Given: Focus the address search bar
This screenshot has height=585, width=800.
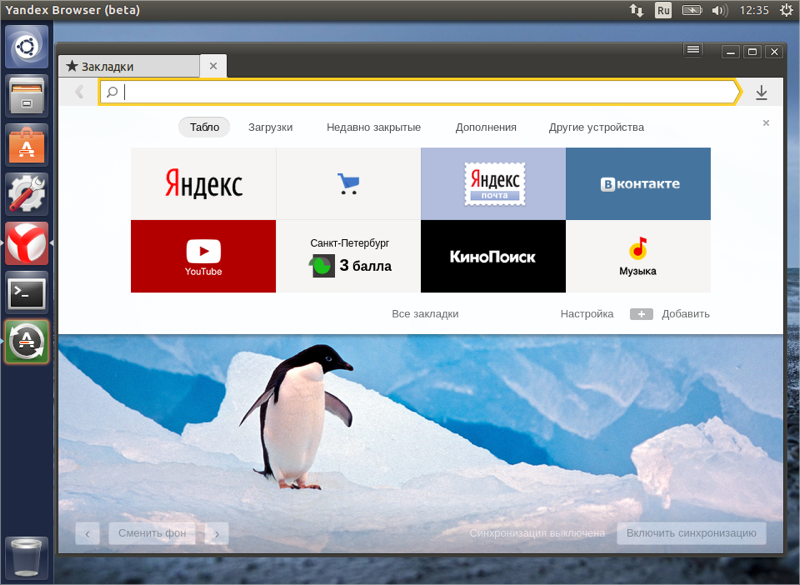Looking at the screenshot, I should pos(418,92).
